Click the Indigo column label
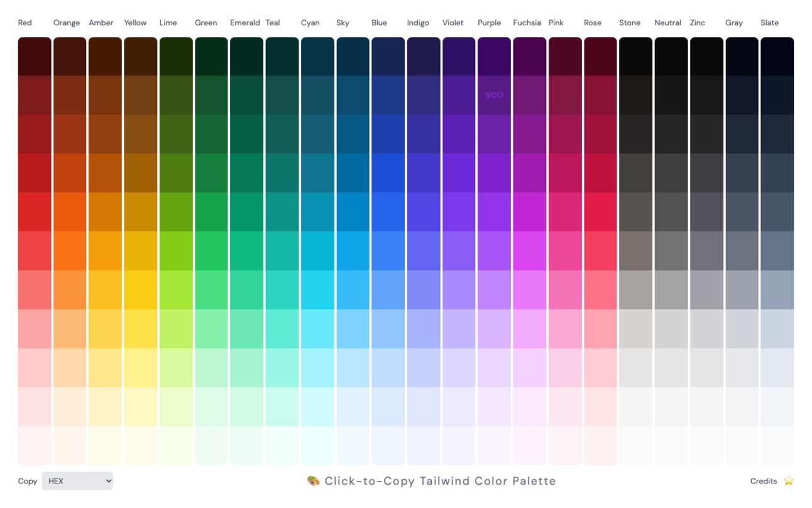The width and height of the screenshot is (812, 508). (418, 23)
